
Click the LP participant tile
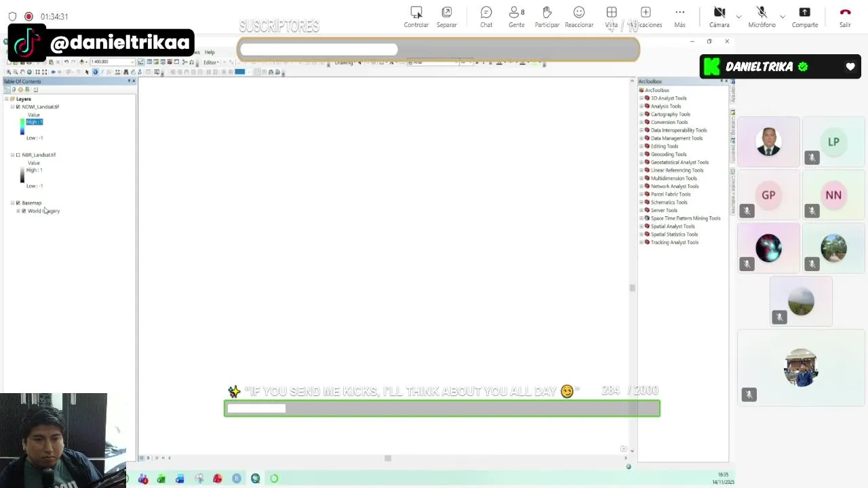pyautogui.click(x=833, y=142)
